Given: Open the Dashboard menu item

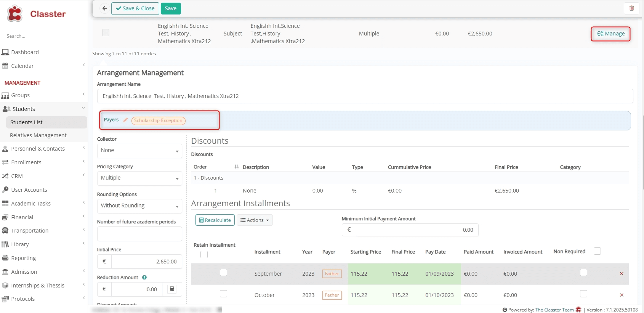Looking at the screenshot, I should coord(25,52).
